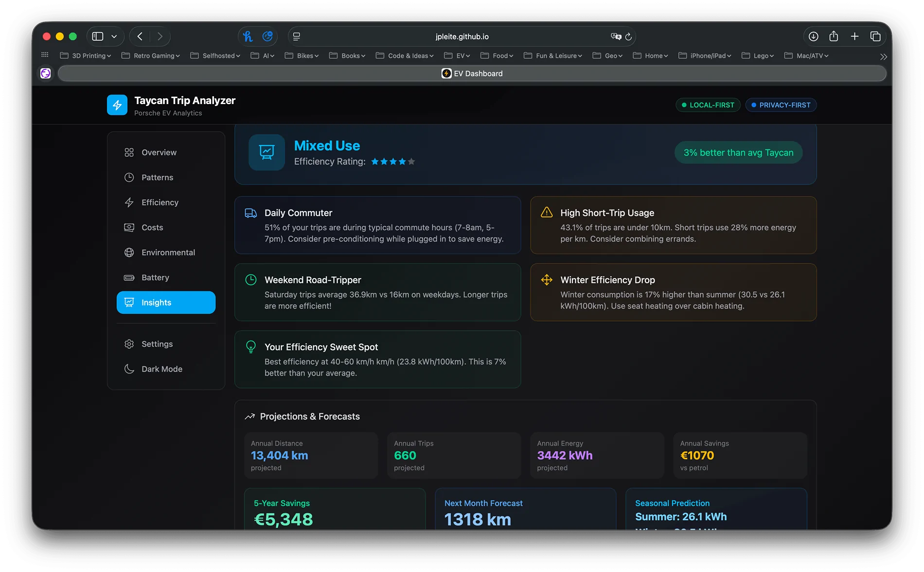Screen dimensions: 924x572
Task: Select the EV Dashboard tab
Action: pos(472,73)
